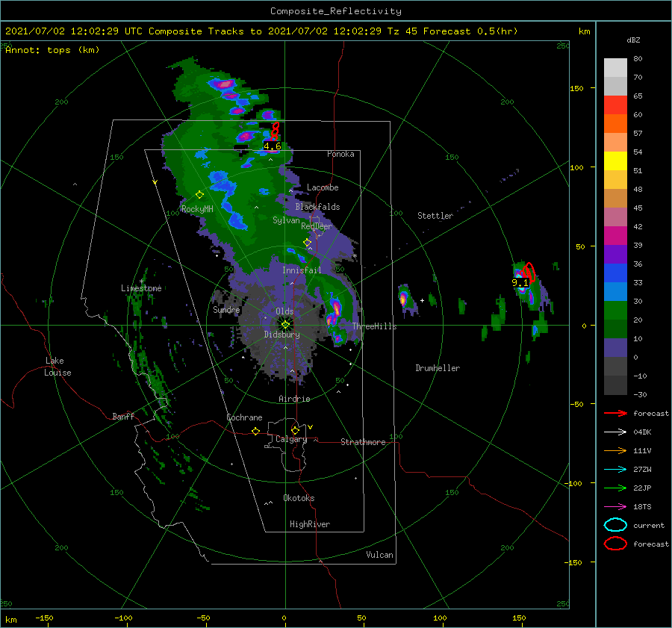The width and height of the screenshot is (672, 628).
Task: Select the orange 111V arrow in legend
Action: click(615, 450)
